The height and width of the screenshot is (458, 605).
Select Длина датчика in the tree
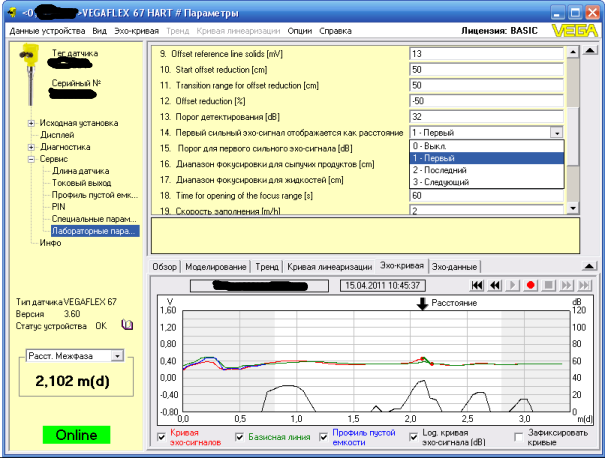[x=80, y=171]
